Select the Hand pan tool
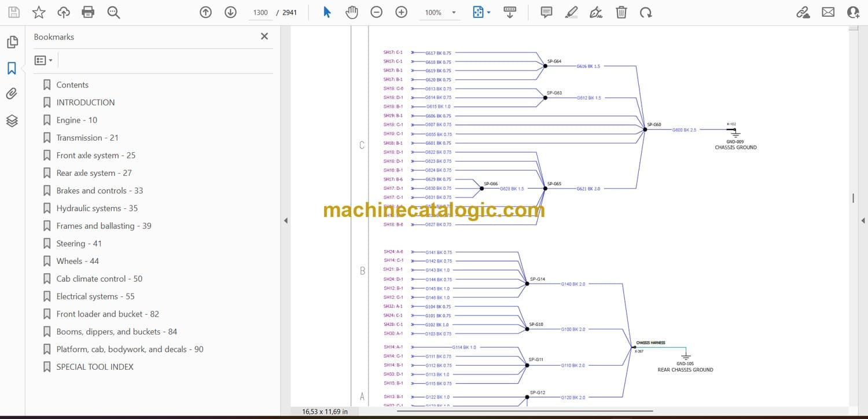Screen dimensions: 868x419 351,12
